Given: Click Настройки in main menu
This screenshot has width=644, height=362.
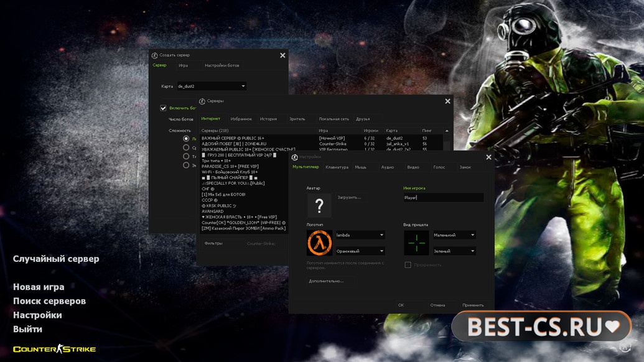Looking at the screenshot, I should (37, 315).
